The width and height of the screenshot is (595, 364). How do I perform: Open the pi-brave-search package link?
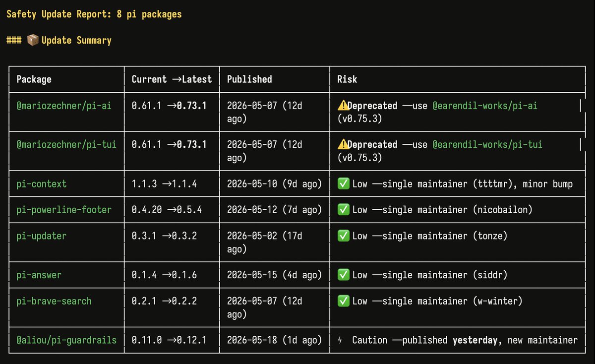[54, 301]
